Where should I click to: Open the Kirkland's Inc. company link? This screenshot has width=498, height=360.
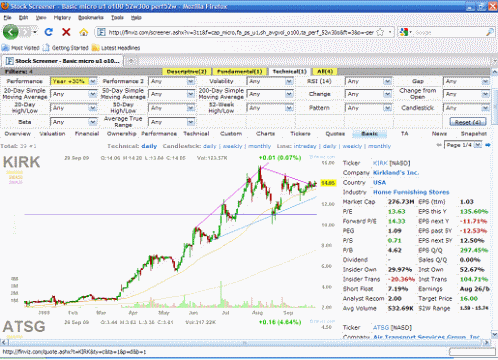(x=396, y=173)
